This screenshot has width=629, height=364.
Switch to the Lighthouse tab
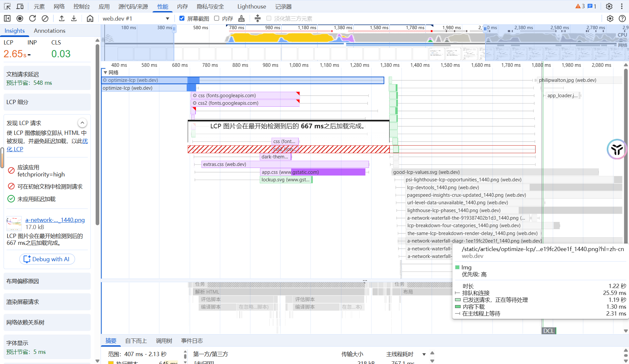(x=251, y=7)
